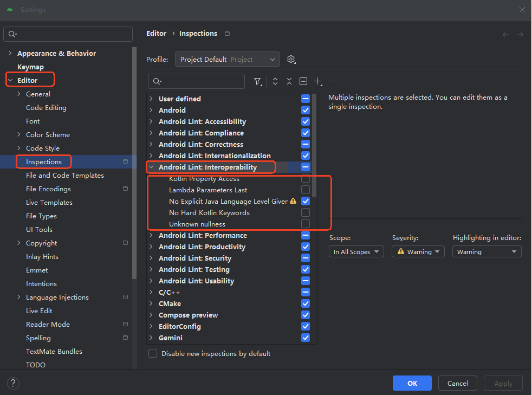This screenshot has height=395, width=532.
Task: Enable Lambda Parameters Last inspection
Action: [306, 190]
